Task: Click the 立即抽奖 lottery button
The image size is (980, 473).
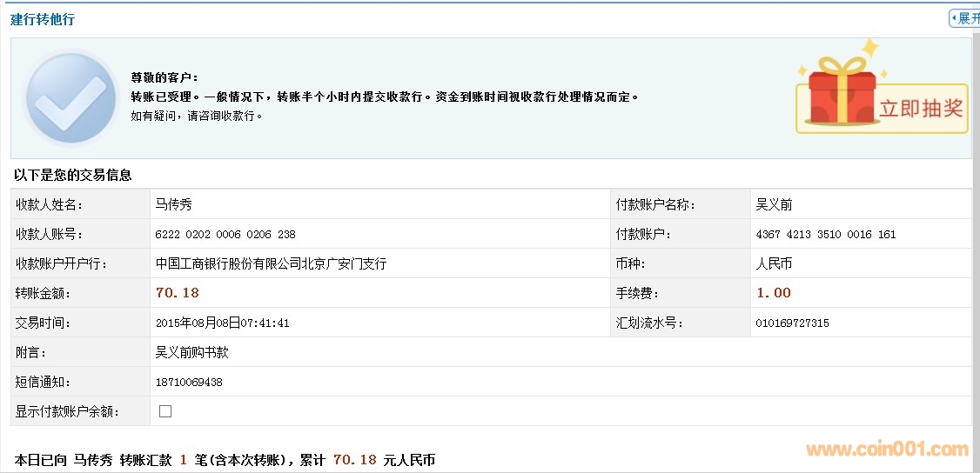Action: pyautogui.click(x=920, y=109)
